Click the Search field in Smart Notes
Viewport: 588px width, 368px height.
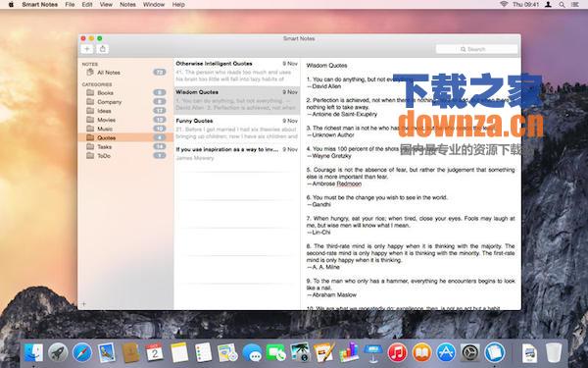pyautogui.click(x=476, y=49)
